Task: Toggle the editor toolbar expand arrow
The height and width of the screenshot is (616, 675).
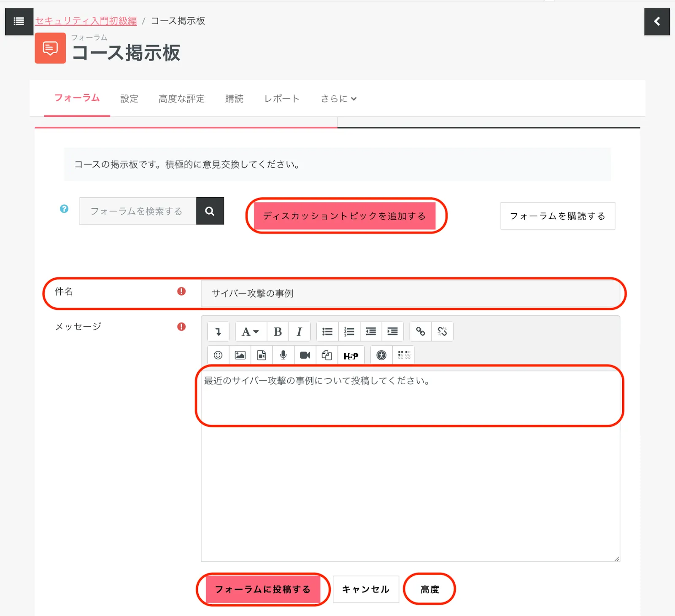Action: click(218, 332)
